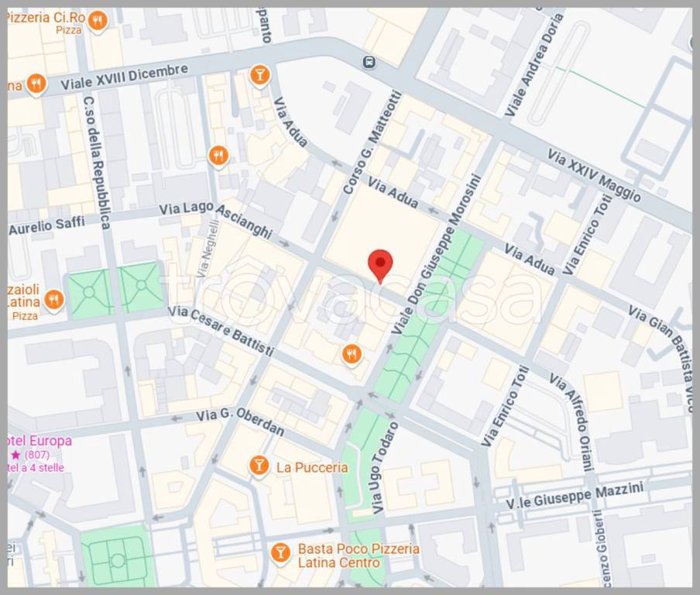This screenshot has height=595, width=700.
Task: Select restaurant icon beside C.so della Repubblica label
Action: coord(218,156)
